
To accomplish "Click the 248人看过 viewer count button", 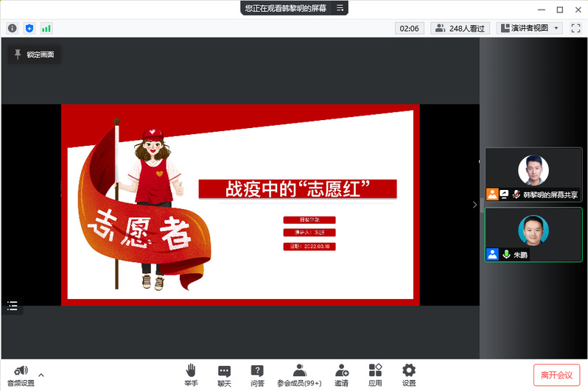I will [x=461, y=28].
